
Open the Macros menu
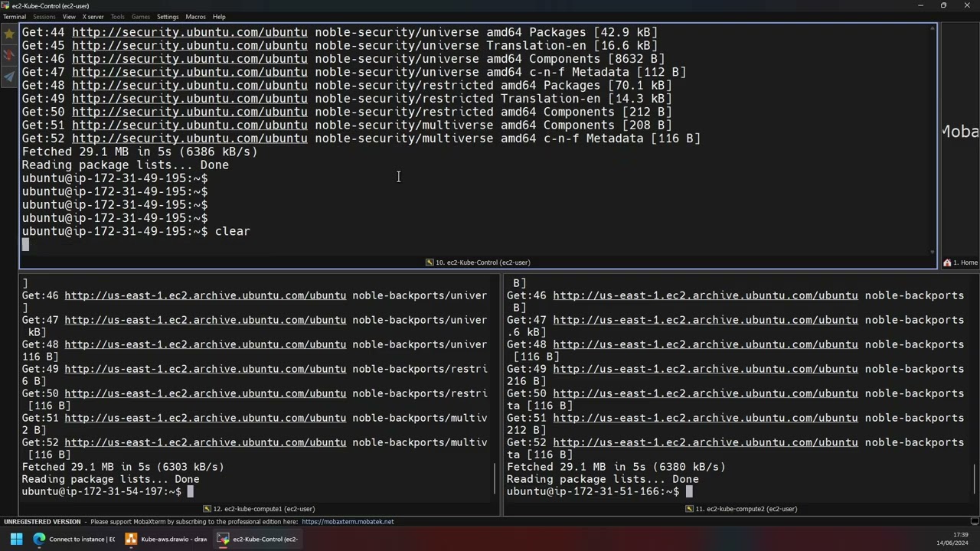(195, 17)
